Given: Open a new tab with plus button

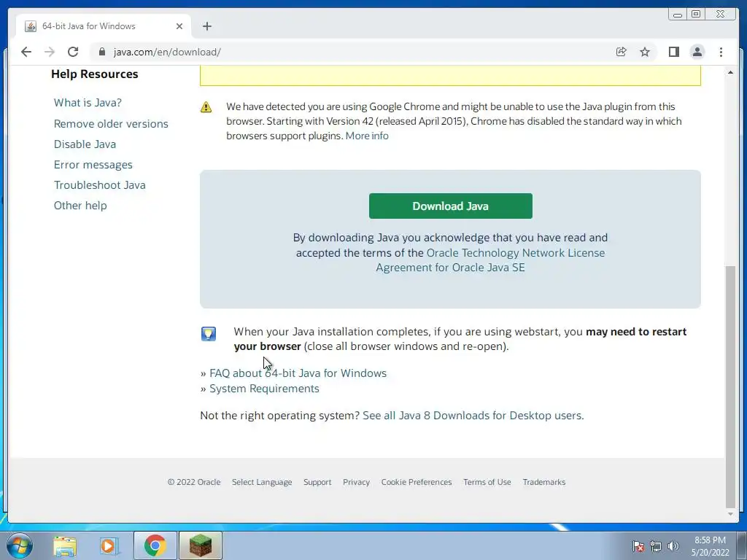Looking at the screenshot, I should tap(206, 26).
